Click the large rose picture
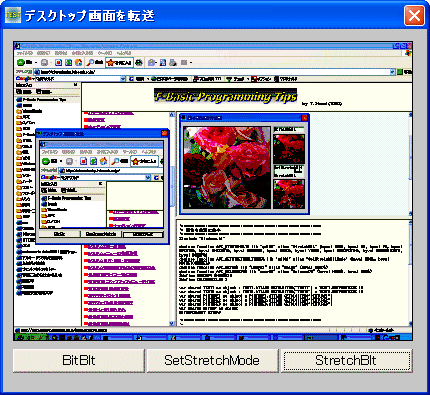The image size is (430, 395). coord(227,168)
